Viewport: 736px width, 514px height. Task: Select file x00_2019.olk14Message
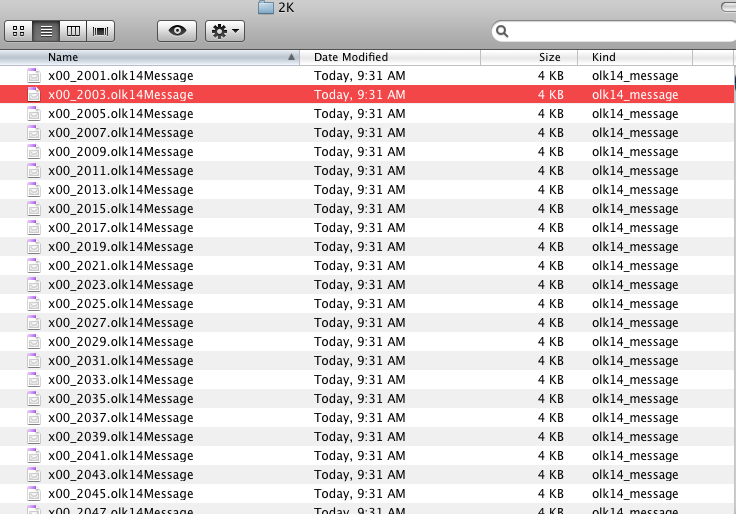coord(366,247)
